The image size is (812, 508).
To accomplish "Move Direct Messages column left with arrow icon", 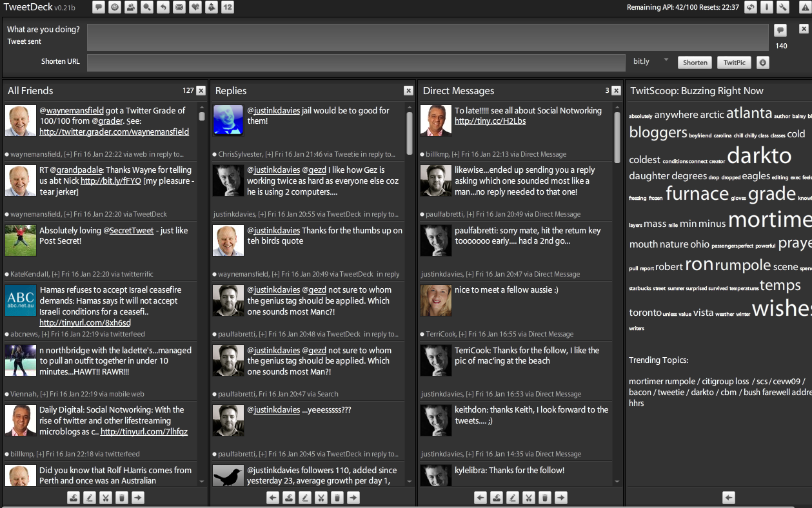I will (x=480, y=498).
